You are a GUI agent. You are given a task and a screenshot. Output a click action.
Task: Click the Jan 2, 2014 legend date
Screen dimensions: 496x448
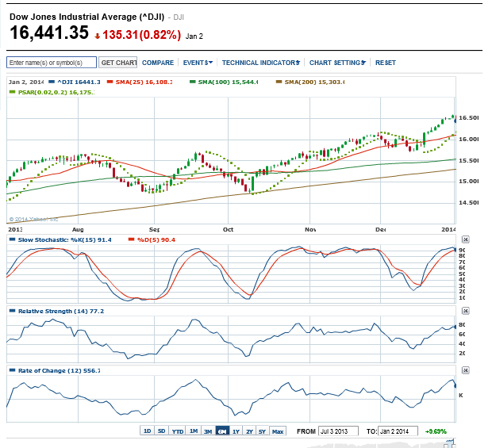[x=26, y=82]
